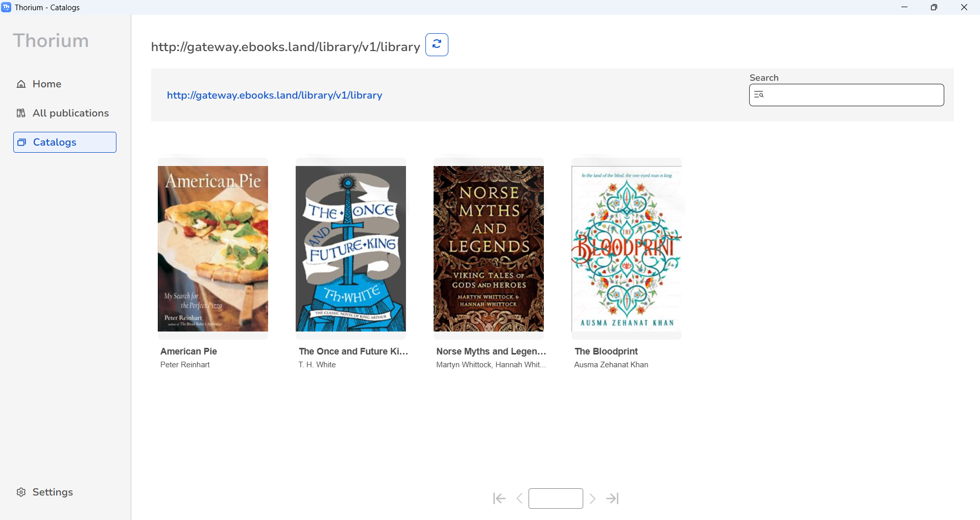This screenshot has width=980, height=520.
Task: Click the refresh catalog icon button
Action: pyautogui.click(x=437, y=45)
